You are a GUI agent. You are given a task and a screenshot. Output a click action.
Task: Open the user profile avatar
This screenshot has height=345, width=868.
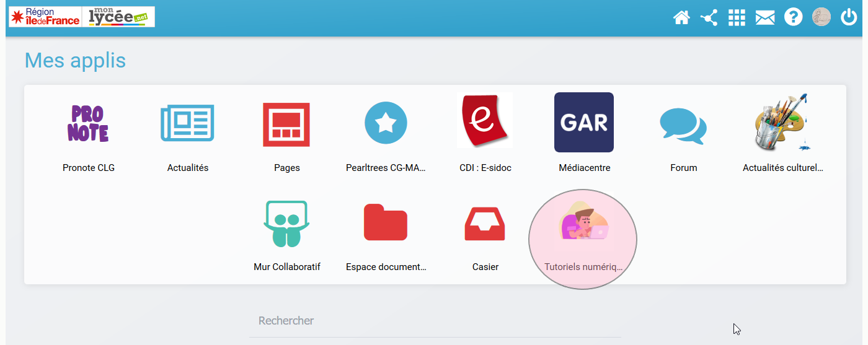pyautogui.click(x=821, y=17)
